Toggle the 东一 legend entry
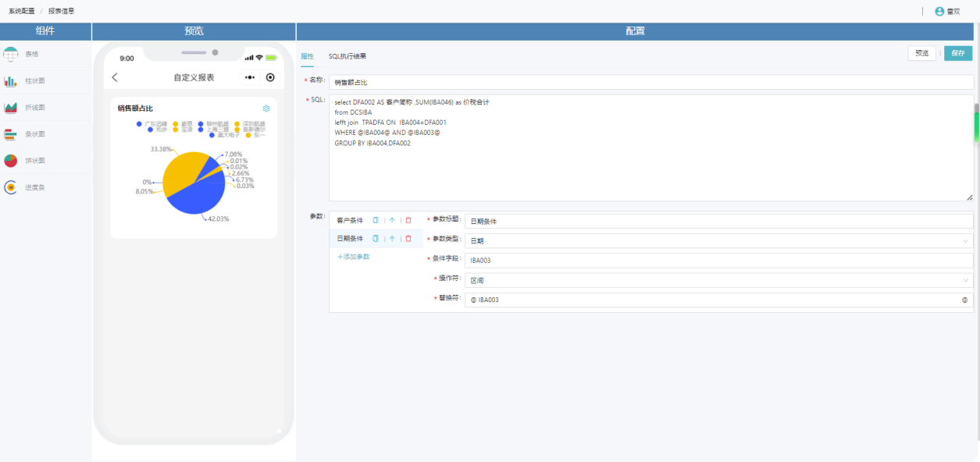Image resolution: width=980 pixels, height=462 pixels. 255,135
